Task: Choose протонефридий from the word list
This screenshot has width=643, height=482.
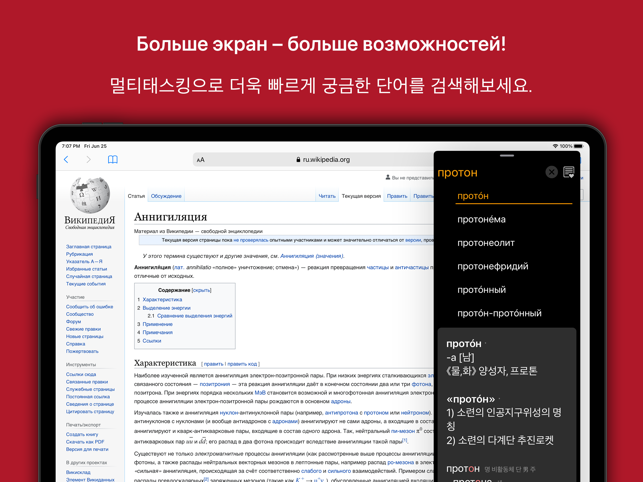Action: tap(492, 267)
